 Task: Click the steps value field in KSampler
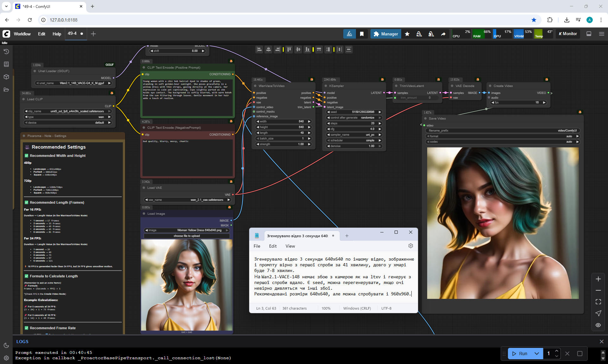[354, 123]
